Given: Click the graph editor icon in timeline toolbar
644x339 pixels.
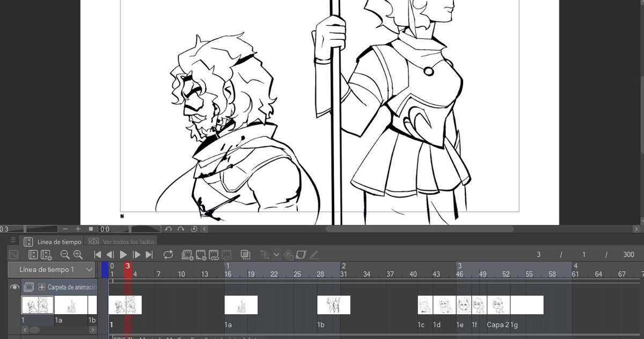Looking at the screenshot, I should (x=13, y=255).
